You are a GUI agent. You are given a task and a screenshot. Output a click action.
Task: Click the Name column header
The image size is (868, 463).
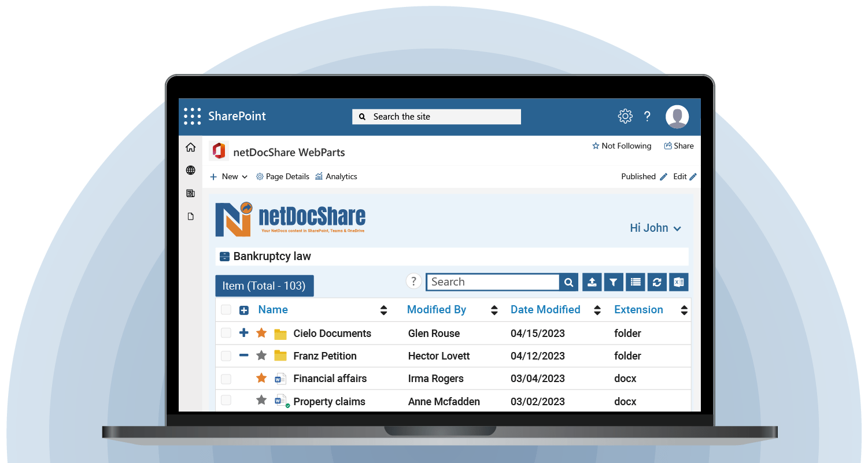[x=273, y=309]
